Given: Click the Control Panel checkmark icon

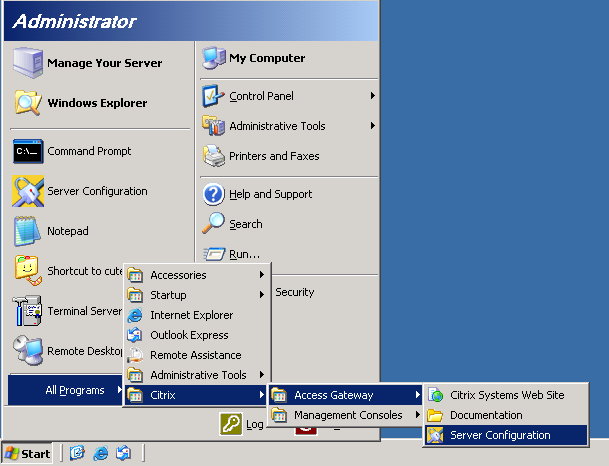Looking at the screenshot, I should pyautogui.click(x=213, y=96).
